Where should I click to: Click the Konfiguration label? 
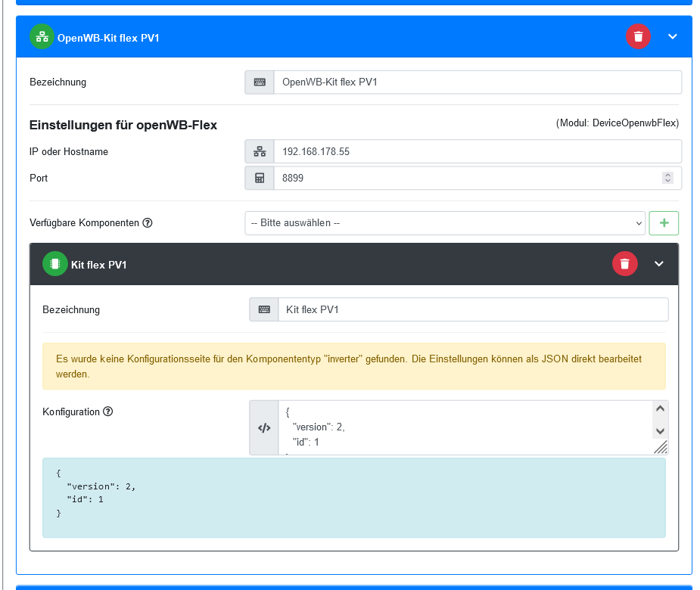(x=71, y=411)
